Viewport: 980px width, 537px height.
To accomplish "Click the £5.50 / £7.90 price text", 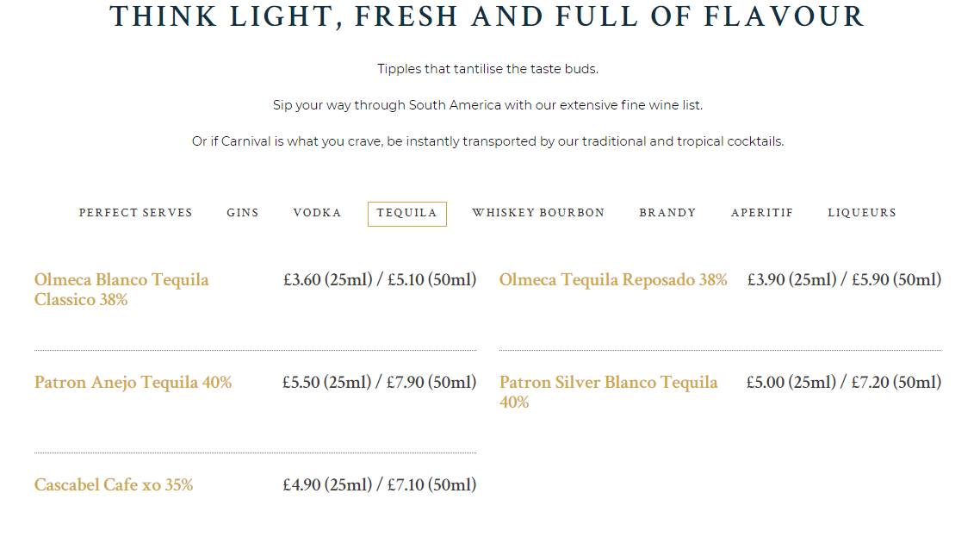I will point(380,382).
